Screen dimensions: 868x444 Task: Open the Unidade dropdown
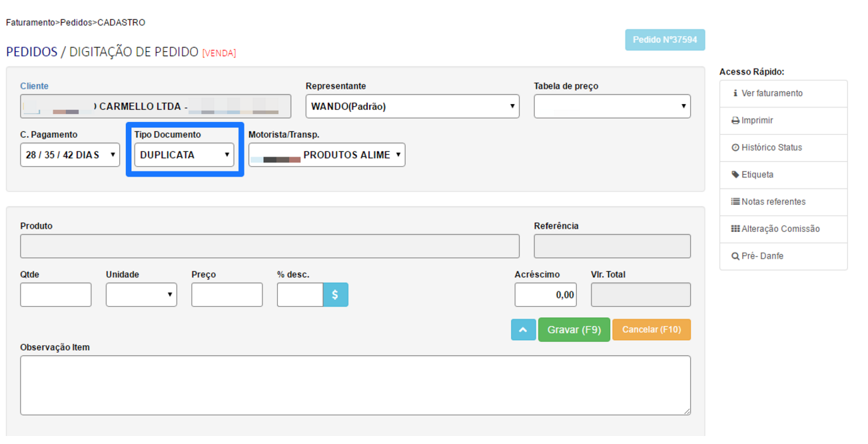141,295
